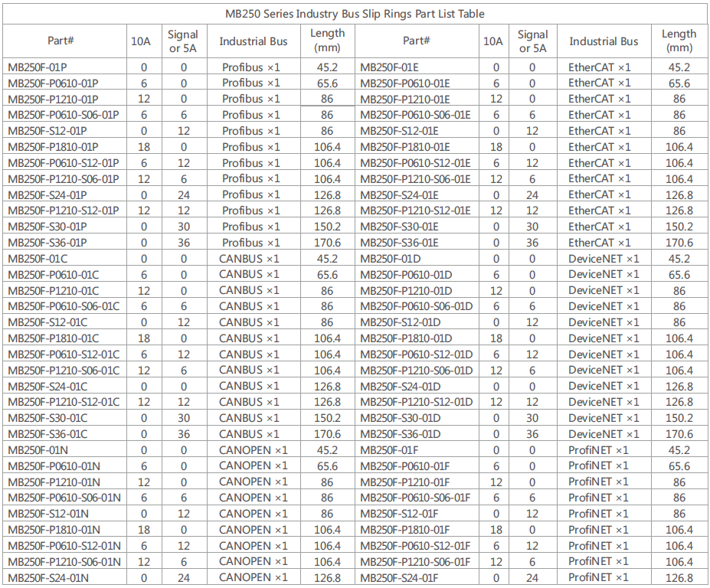Select the MB250F-S24-01N part number

click(47, 578)
